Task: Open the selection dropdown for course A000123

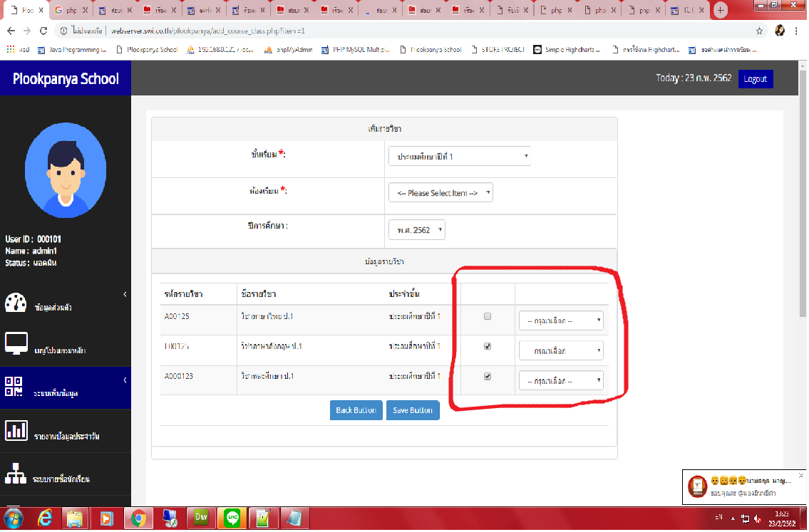Action: (561, 381)
